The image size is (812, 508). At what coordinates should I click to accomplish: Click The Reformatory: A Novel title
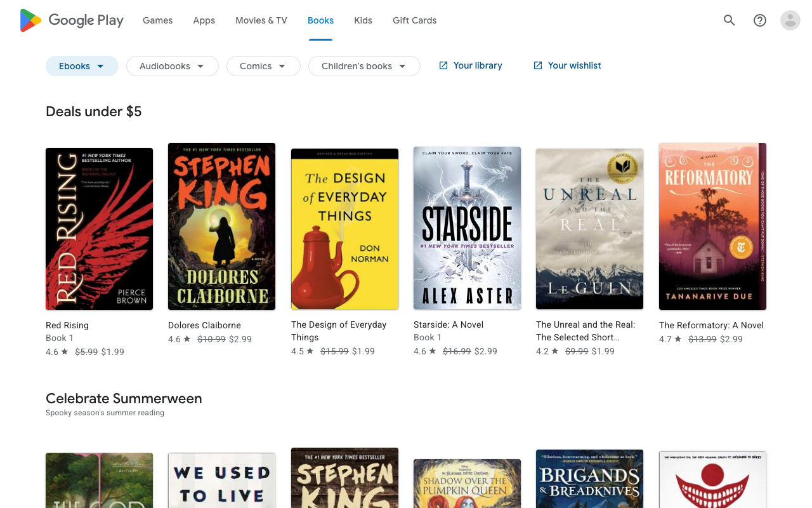[711, 325]
